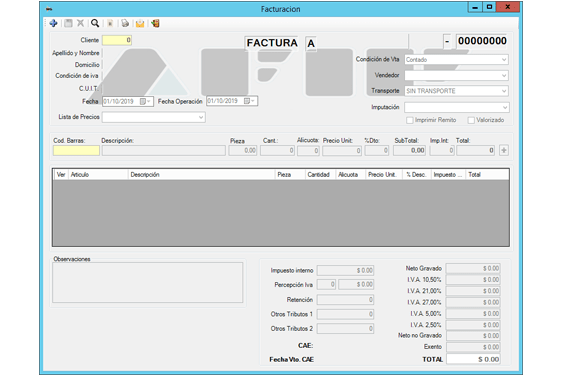Click the Impuesto interno amount field
563x375 pixels.
[345, 270]
